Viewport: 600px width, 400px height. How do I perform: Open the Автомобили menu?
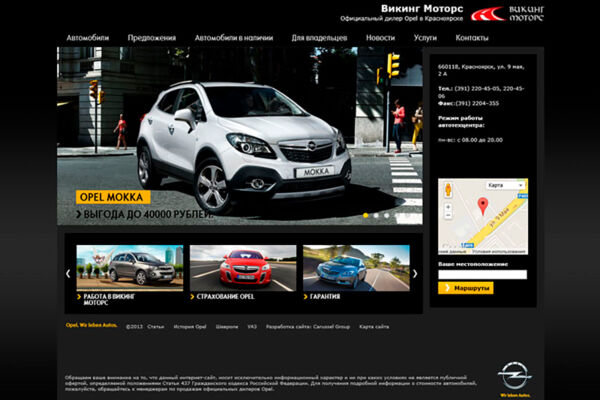point(88,38)
